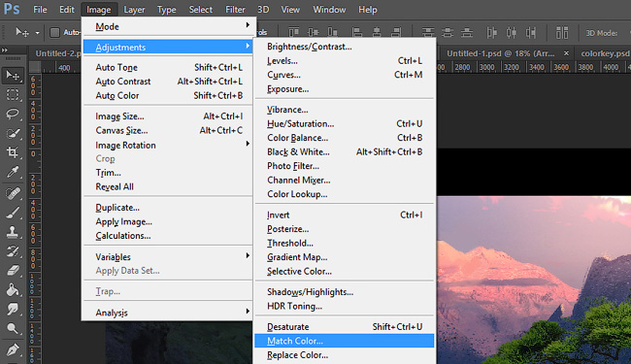
Task: Select the Brush tool
Action: tap(13, 213)
